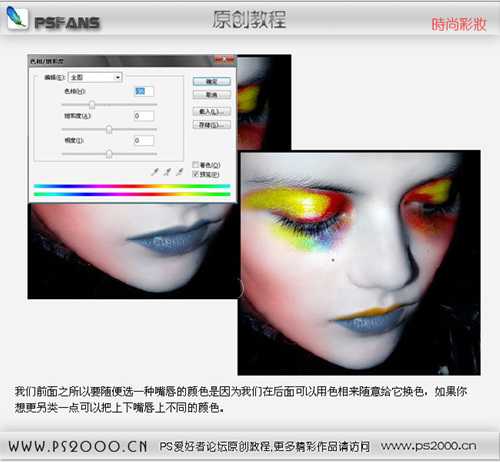Click the 色相 (Hue) slider handle
The height and width of the screenshot is (462, 500).
click(92, 105)
